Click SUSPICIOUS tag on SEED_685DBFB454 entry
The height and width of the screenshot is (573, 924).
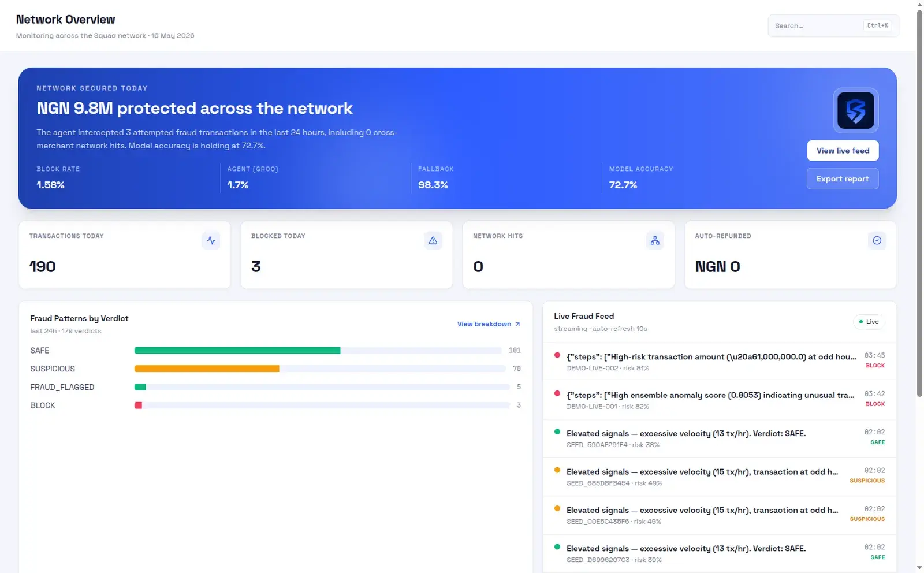click(x=867, y=481)
